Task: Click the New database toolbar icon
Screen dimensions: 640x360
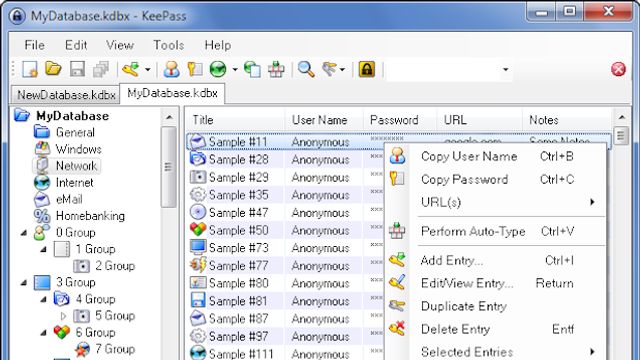Action: (30, 69)
